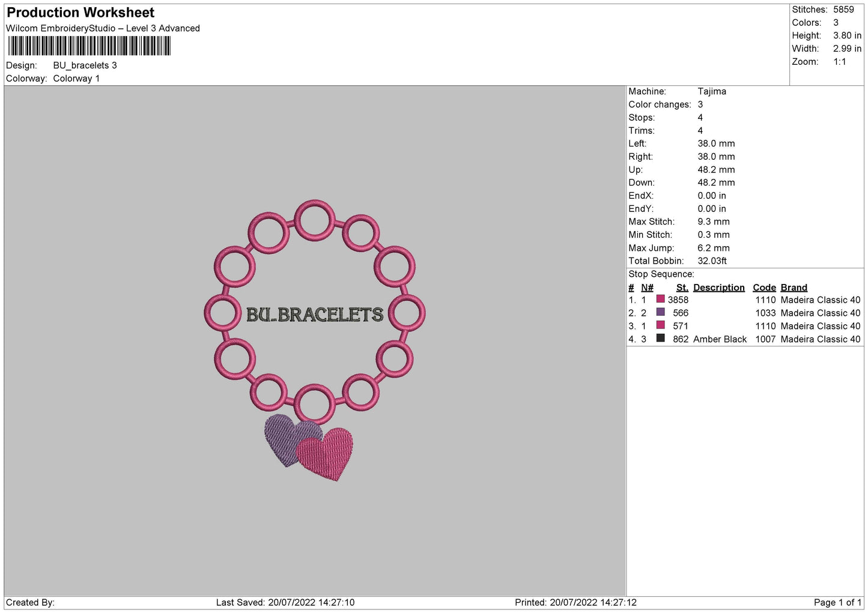This screenshot has height=613, width=868.
Task: Click the 'Up:' value '48.2 mm'
Action: [716, 170]
